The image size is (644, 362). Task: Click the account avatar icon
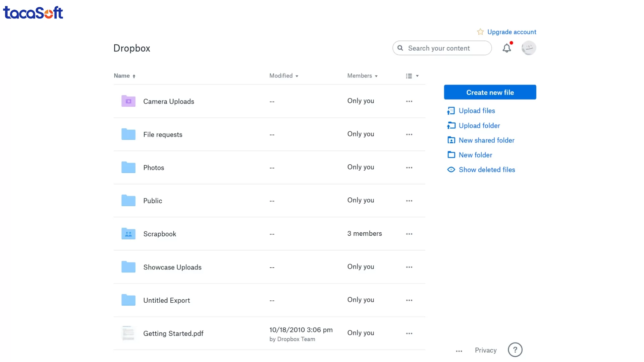[529, 48]
